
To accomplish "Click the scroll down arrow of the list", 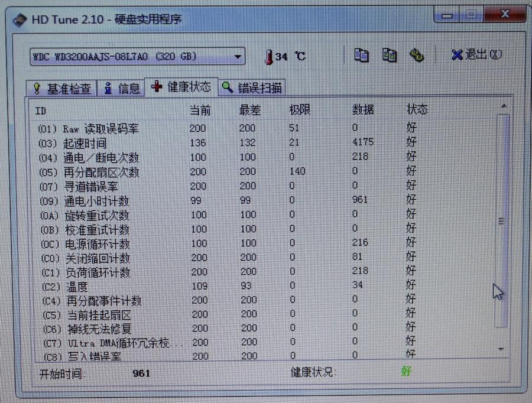I will 501,349.
